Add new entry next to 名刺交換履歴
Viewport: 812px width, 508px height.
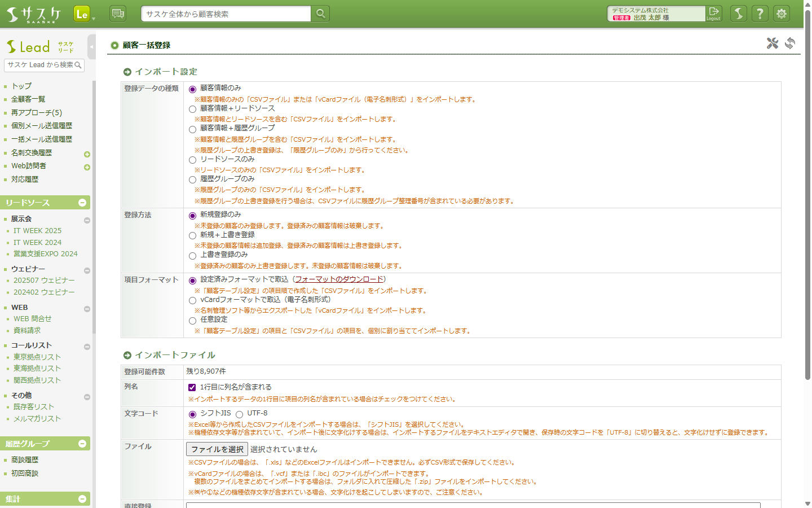(87, 154)
